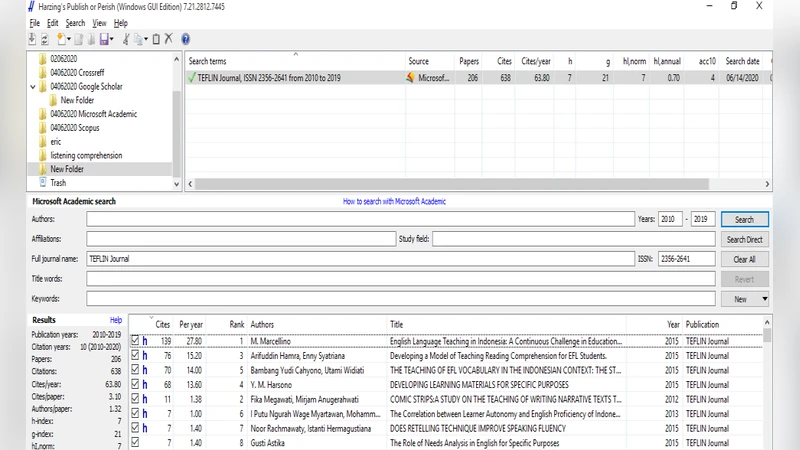Click the Refresh icon in toolbar
The width and height of the screenshot is (800, 450).
click(x=46, y=39)
